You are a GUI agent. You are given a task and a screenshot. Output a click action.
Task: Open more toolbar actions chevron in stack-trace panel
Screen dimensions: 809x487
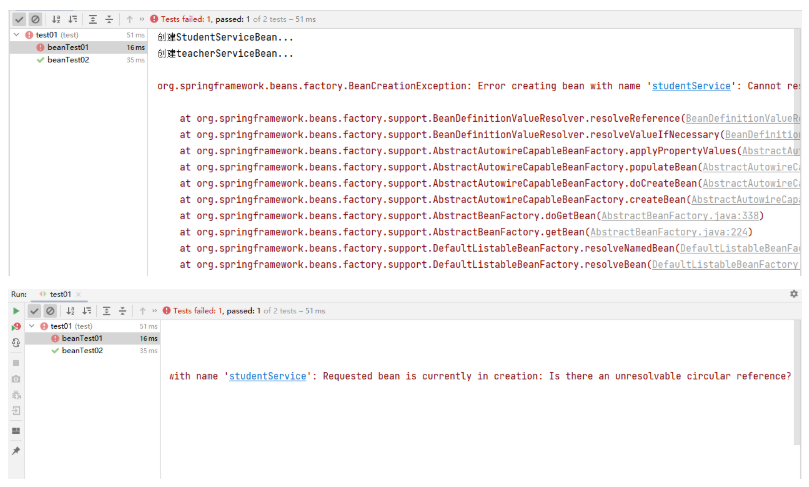141,19
